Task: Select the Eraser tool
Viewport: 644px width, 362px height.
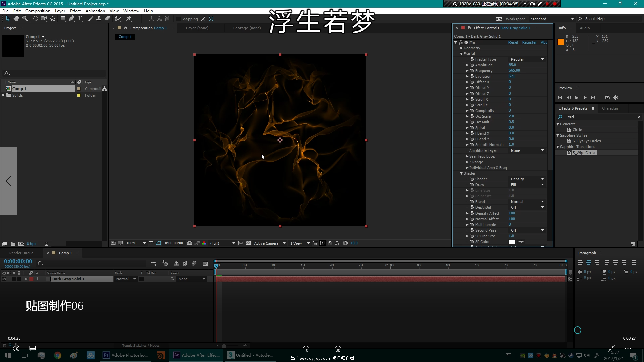Action: coord(108,19)
